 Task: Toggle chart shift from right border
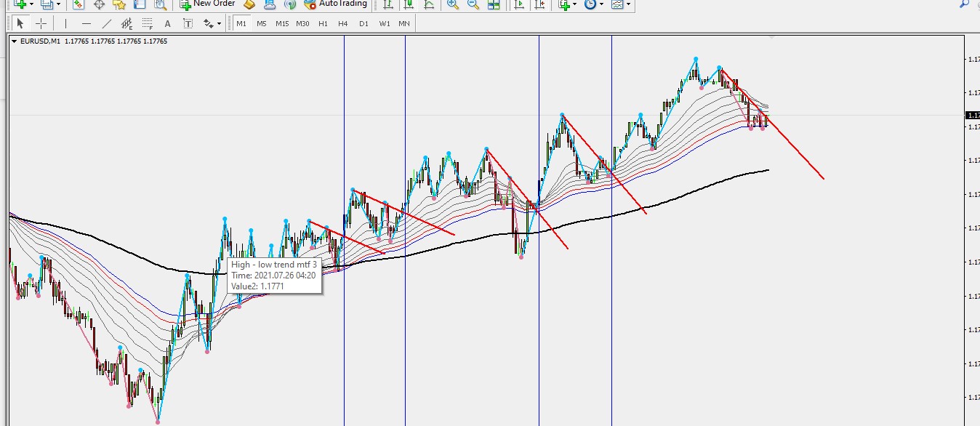click(539, 4)
